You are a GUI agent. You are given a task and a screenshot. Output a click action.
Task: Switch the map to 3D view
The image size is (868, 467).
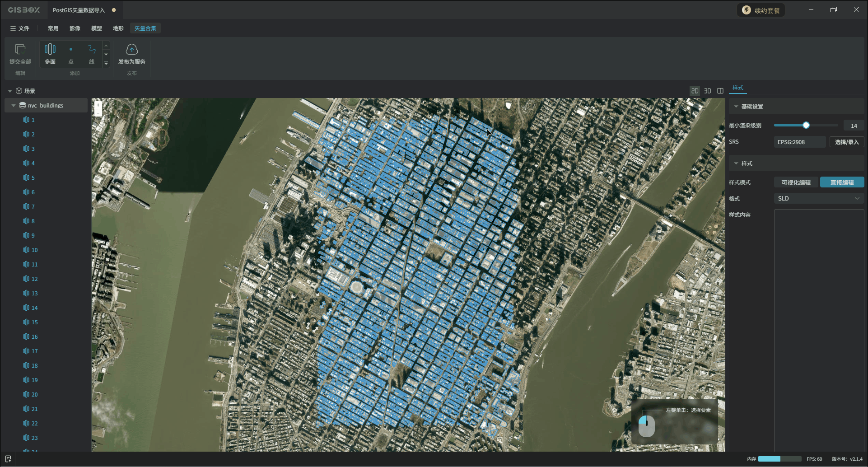[708, 91]
